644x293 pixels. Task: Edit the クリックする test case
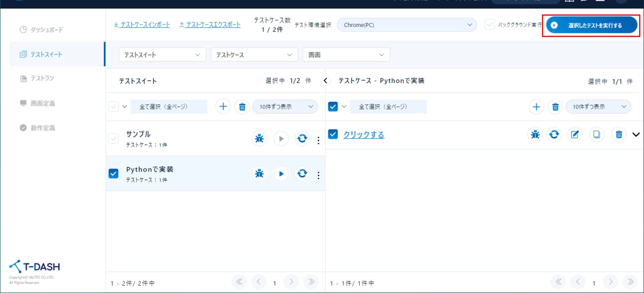(575, 135)
